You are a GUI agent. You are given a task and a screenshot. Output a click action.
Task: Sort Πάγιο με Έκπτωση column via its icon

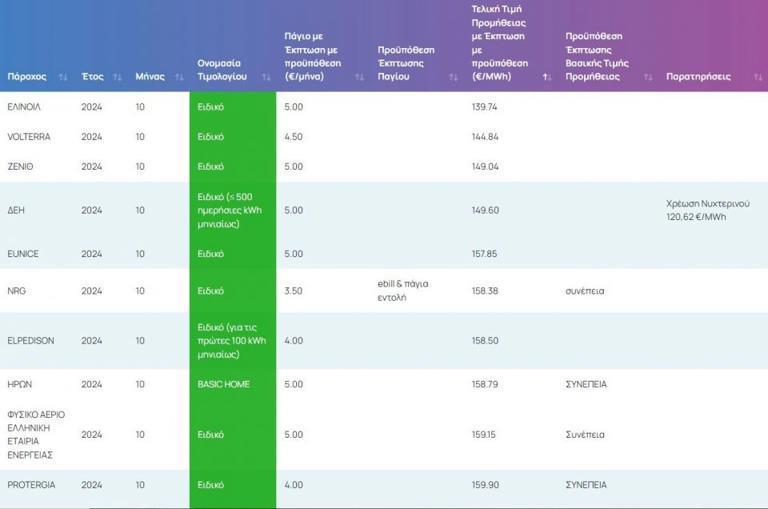359,77
